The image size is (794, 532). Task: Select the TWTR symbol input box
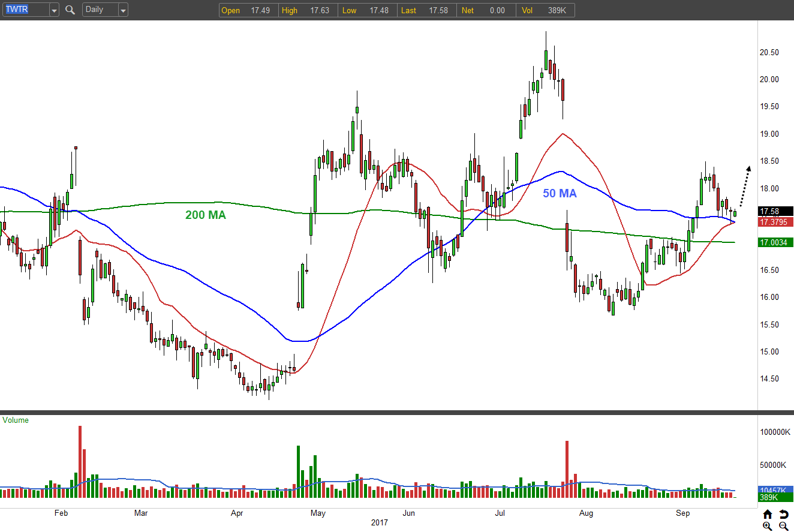25,10
